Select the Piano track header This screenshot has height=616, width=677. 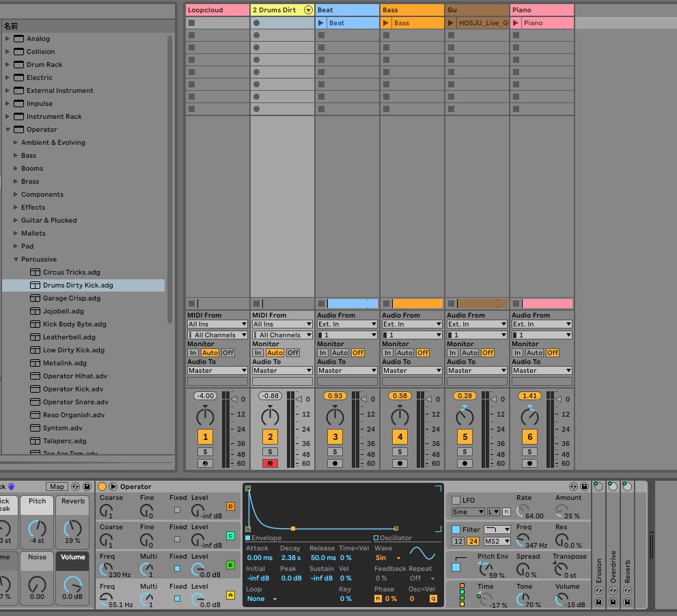click(542, 10)
